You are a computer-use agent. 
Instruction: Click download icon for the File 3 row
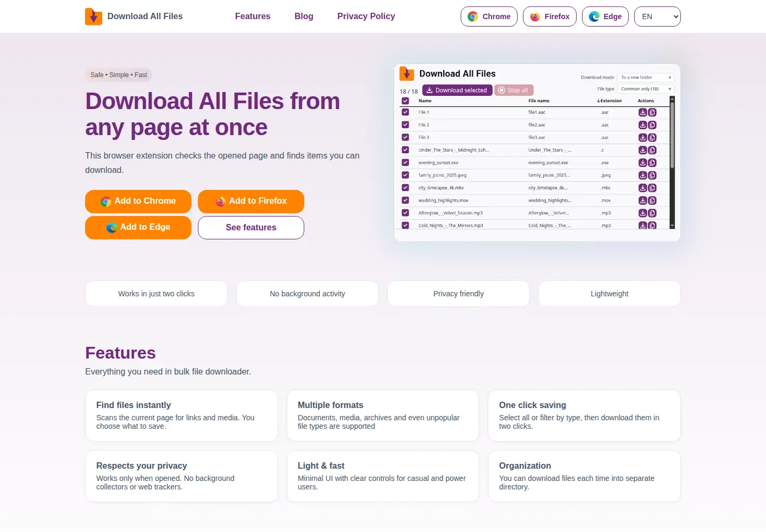643,138
